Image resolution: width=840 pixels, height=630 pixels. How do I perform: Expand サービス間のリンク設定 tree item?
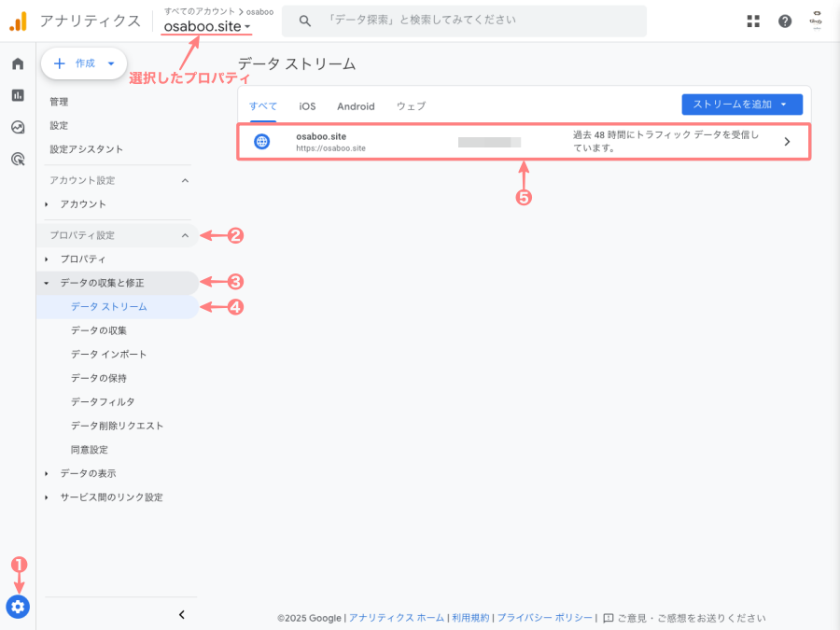pos(47,497)
